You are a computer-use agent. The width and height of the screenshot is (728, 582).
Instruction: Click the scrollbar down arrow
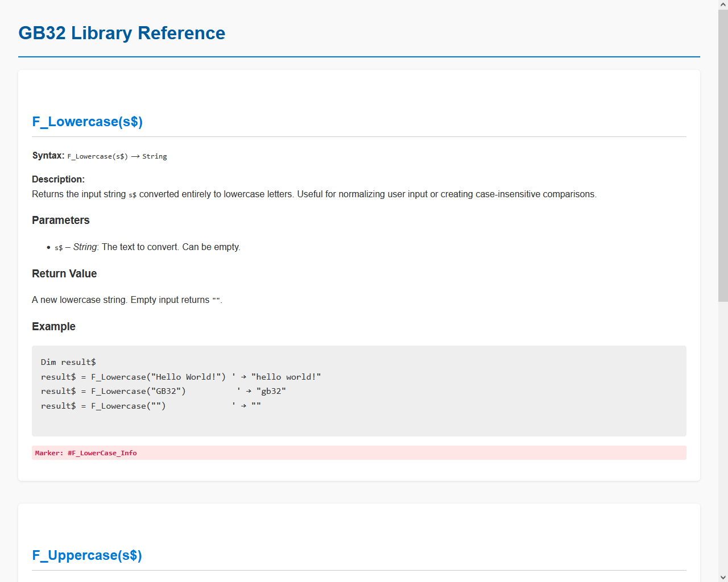(x=723, y=577)
